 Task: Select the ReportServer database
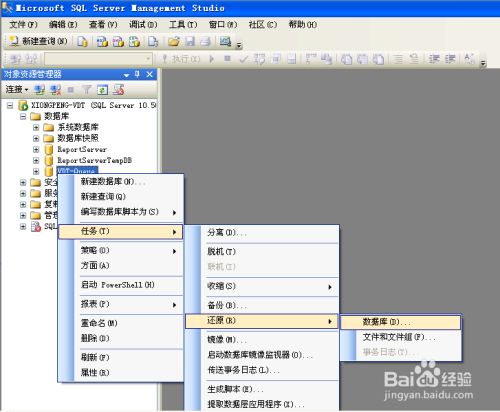pos(82,149)
